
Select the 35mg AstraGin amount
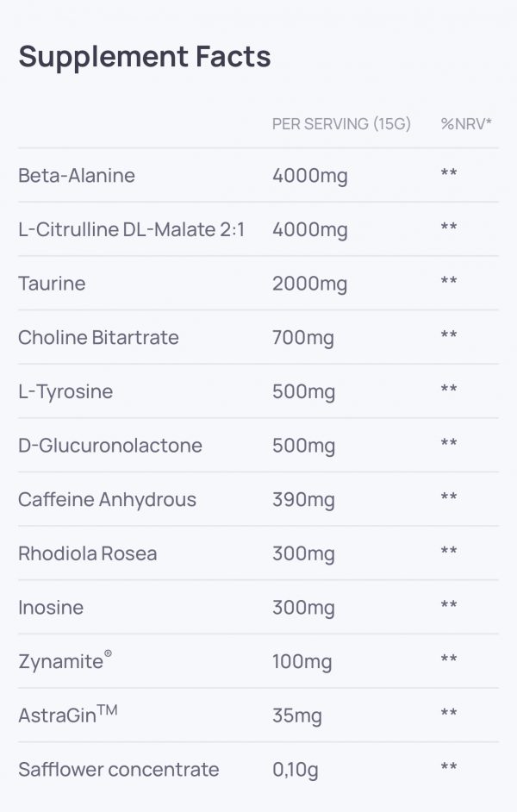[297, 715]
